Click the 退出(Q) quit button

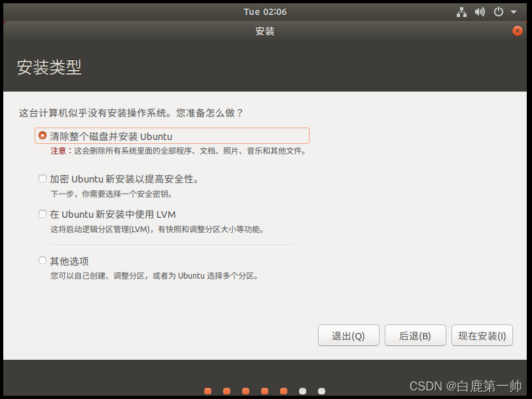coord(348,336)
